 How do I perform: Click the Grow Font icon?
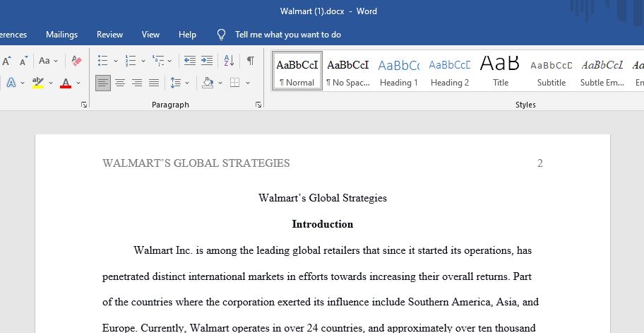coord(6,61)
